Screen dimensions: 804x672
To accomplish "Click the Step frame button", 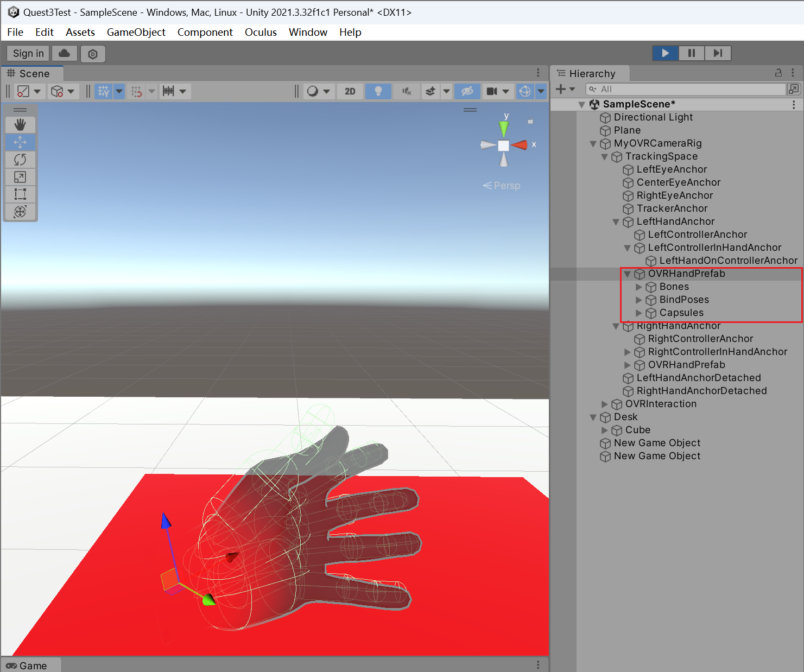I will click(x=718, y=53).
